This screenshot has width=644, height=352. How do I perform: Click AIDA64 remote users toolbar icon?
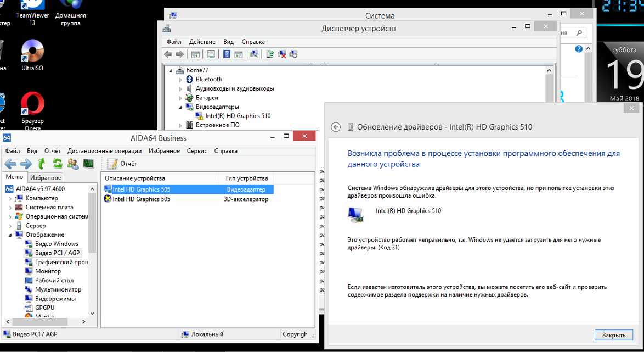[72, 164]
